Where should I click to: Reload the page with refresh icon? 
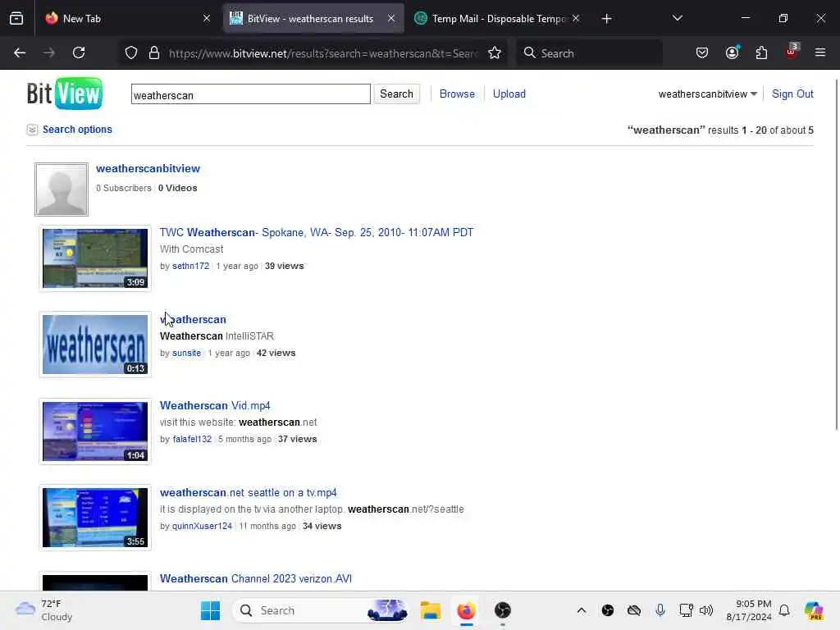coord(79,52)
